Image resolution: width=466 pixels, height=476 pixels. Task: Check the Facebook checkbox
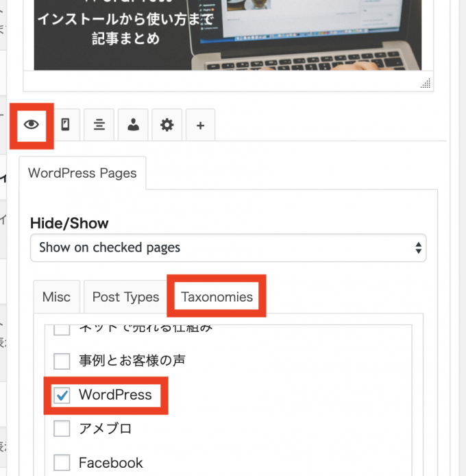coord(62,463)
